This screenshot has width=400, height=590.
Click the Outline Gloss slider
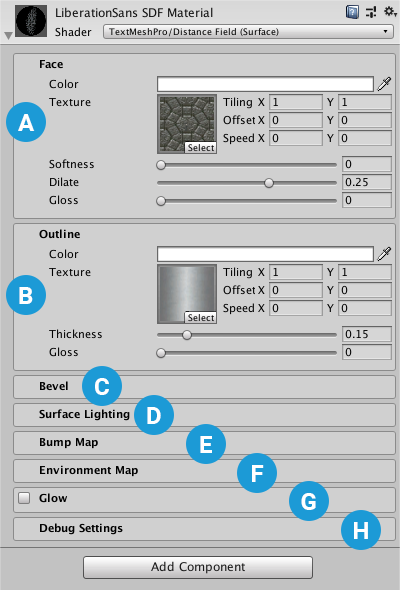click(247, 353)
